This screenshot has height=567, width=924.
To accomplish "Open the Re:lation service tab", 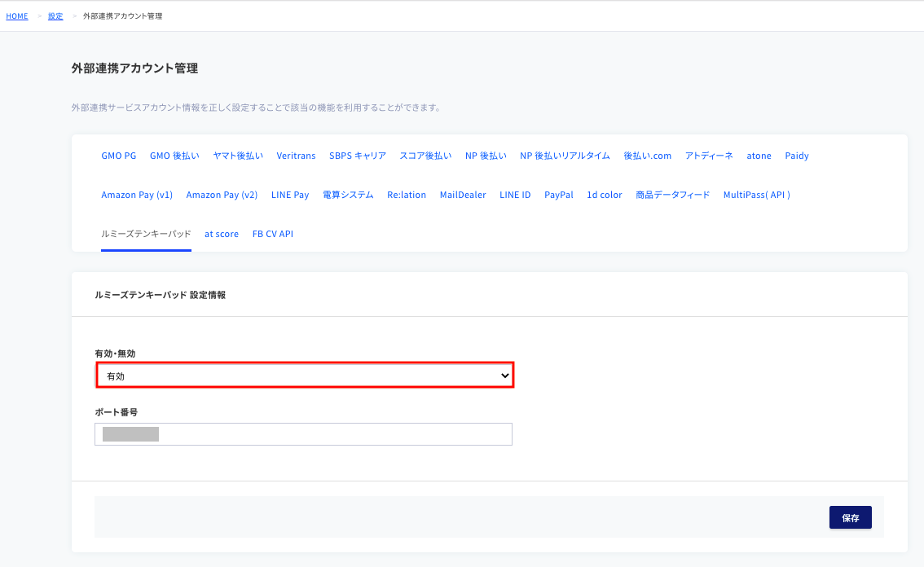I will (x=407, y=195).
